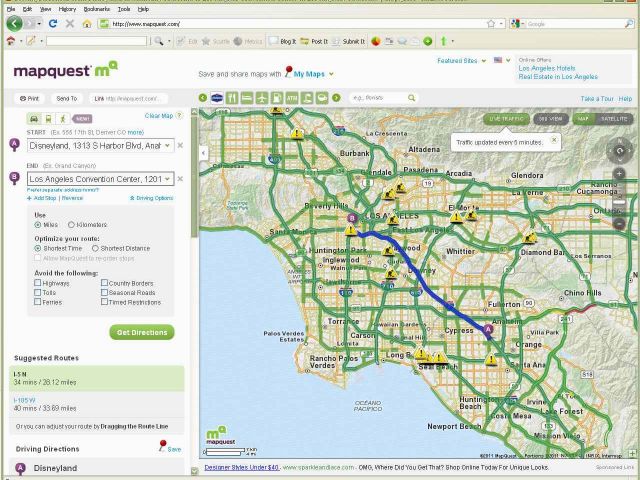Image resolution: width=640 pixels, height=480 pixels.
Task: Click the Send To button
Action: click(x=67, y=98)
